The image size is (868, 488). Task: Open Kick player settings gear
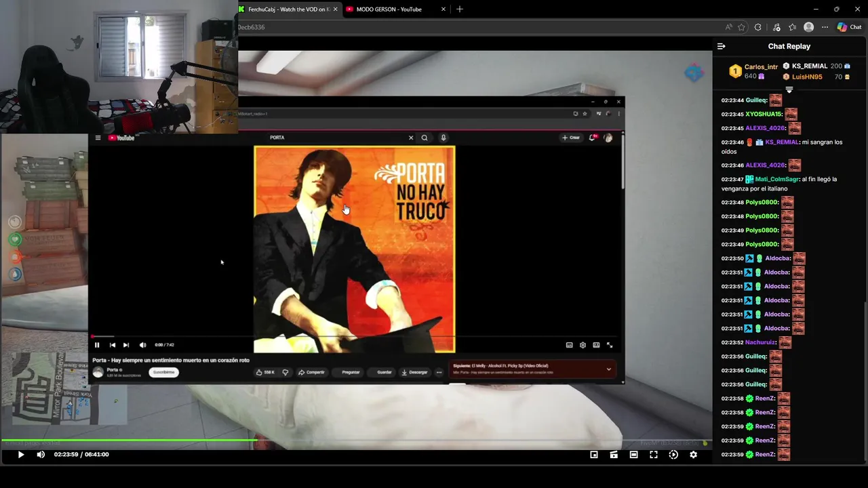(x=693, y=455)
